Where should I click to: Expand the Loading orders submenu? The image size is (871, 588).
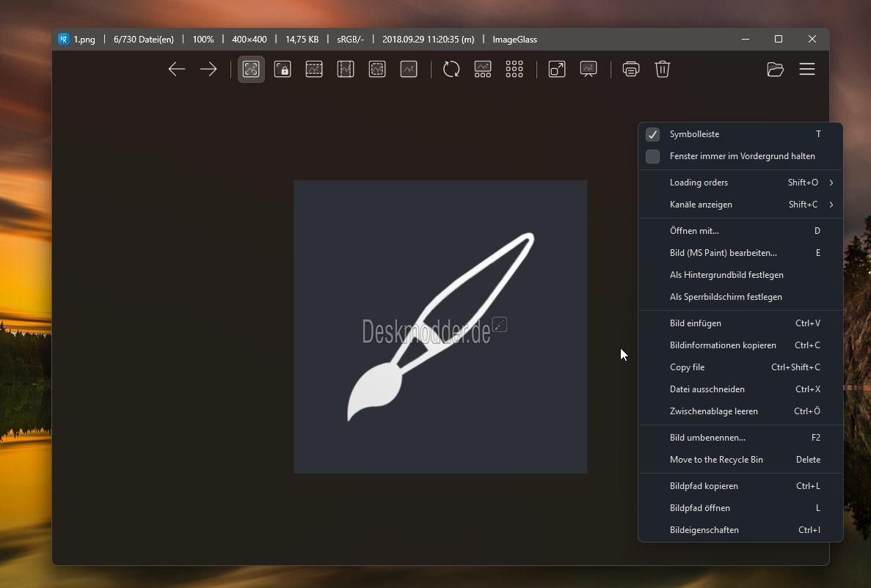[x=740, y=183]
